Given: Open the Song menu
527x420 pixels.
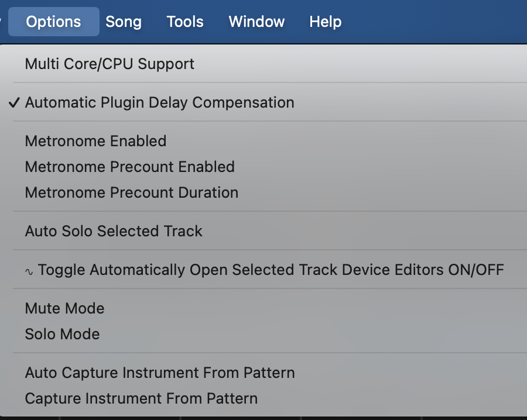Looking at the screenshot, I should (x=123, y=22).
